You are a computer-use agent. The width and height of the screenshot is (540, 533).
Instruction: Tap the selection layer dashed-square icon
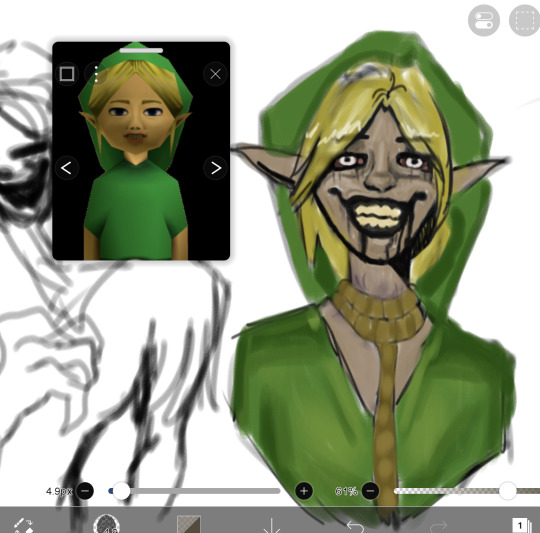(x=525, y=20)
